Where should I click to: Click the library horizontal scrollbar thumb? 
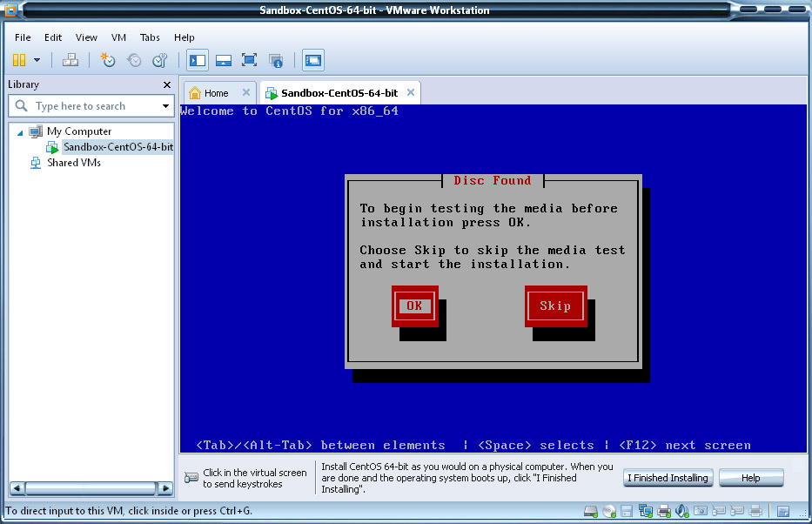(91, 488)
